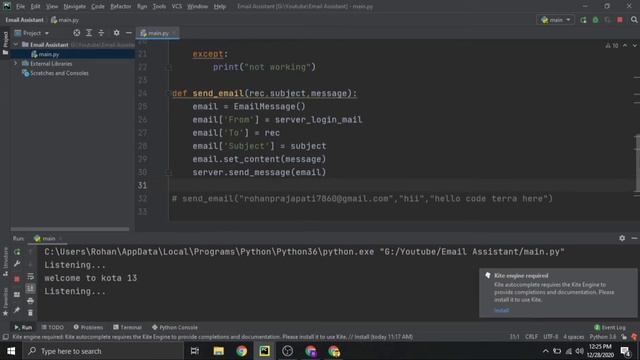The image size is (640, 360).
Task: Collapse all in Project tool window
Action: [101, 33]
